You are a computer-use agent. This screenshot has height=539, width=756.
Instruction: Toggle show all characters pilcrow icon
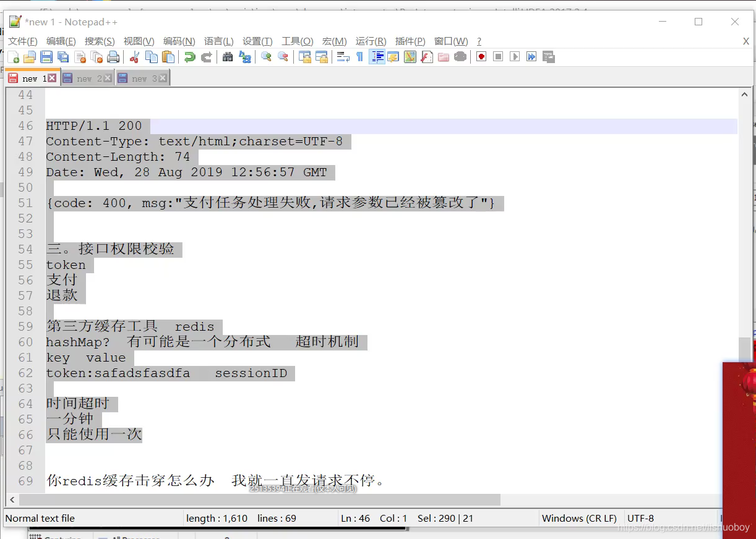[359, 57]
